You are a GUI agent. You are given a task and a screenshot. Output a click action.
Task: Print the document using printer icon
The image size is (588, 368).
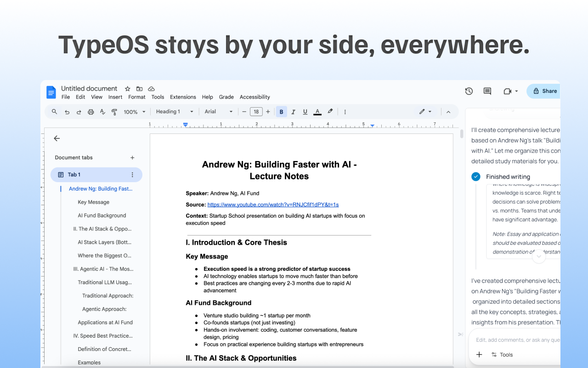tap(90, 112)
